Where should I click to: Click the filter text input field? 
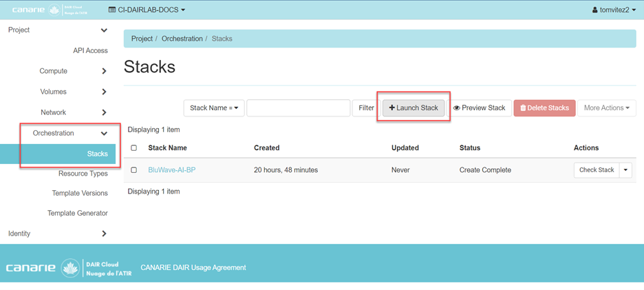(298, 108)
